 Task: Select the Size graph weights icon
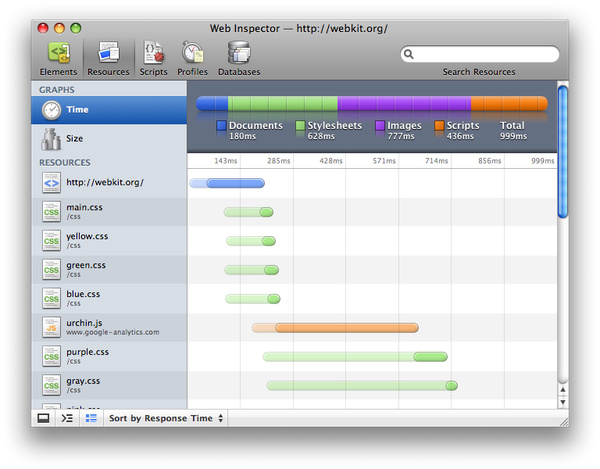pos(51,139)
